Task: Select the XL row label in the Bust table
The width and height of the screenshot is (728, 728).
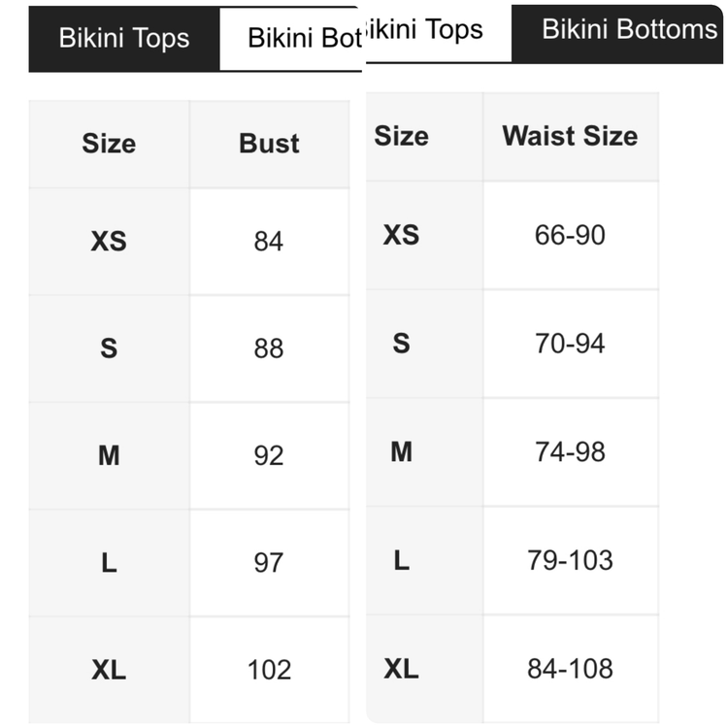Action: [x=109, y=670]
